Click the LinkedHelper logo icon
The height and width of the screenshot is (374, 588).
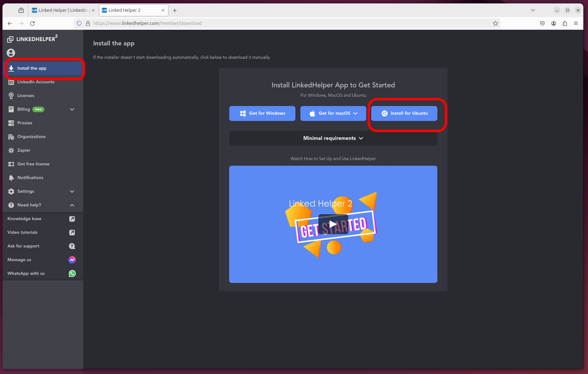pos(10,39)
